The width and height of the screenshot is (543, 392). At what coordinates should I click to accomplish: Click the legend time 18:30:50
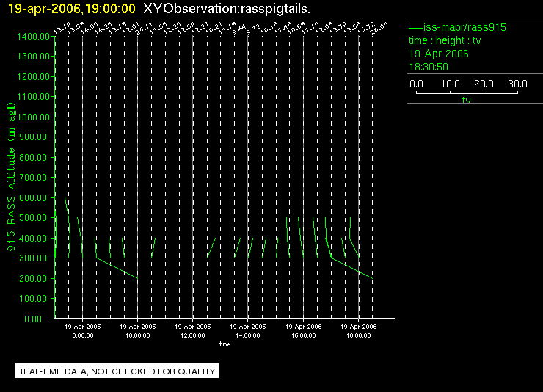(x=429, y=67)
